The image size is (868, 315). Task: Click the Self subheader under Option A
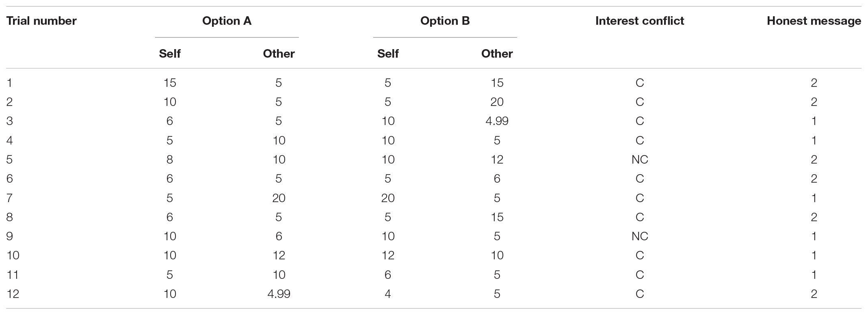coord(170,54)
